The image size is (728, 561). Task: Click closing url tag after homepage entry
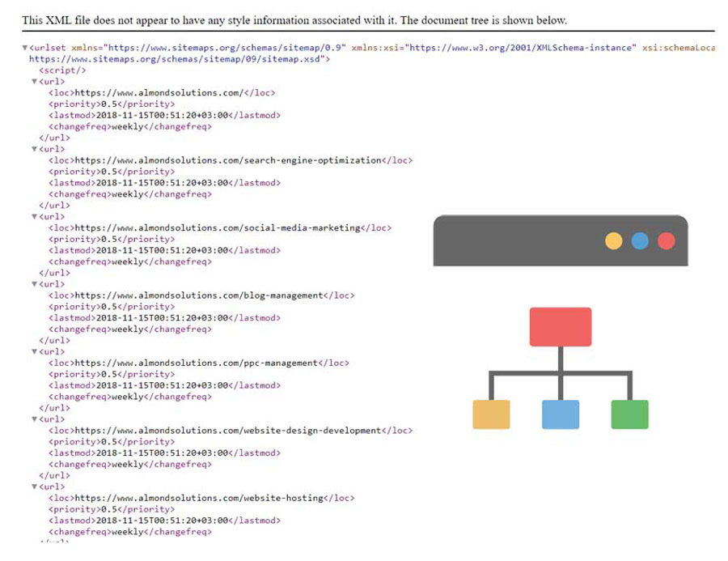(55, 138)
